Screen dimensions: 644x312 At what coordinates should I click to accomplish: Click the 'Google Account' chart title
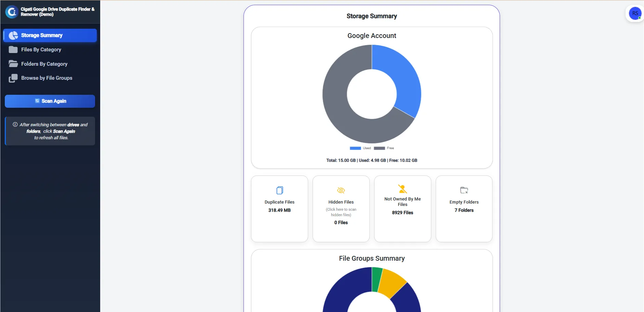[372, 36]
